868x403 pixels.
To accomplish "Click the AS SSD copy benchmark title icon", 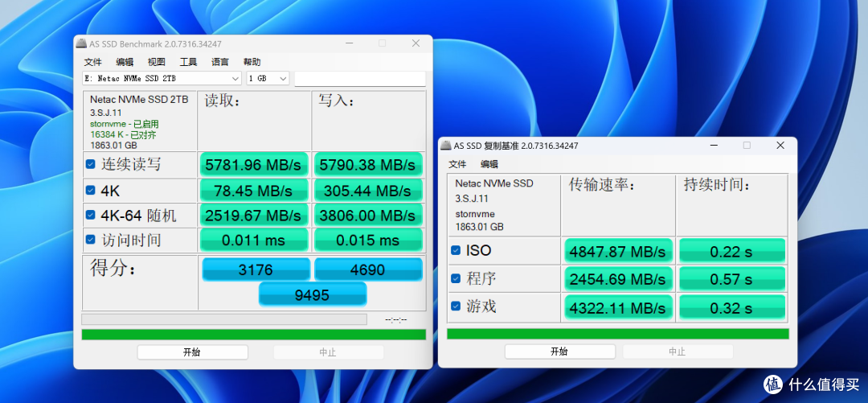I will click(x=445, y=146).
